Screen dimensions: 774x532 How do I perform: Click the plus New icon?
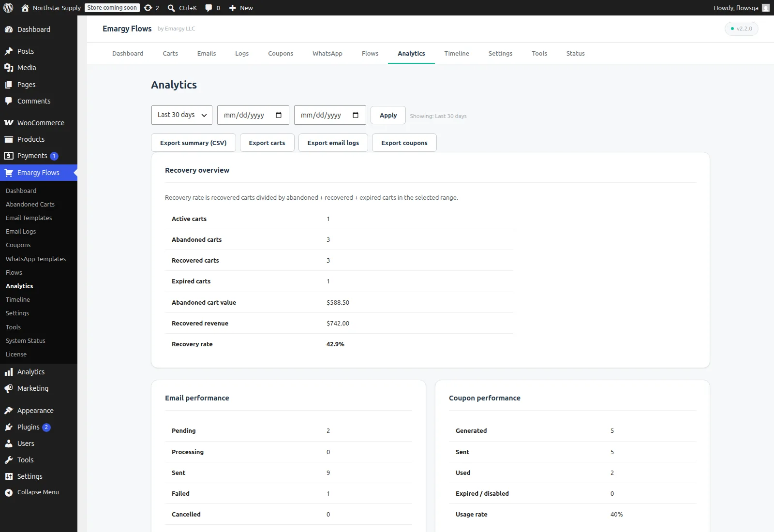pos(233,8)
